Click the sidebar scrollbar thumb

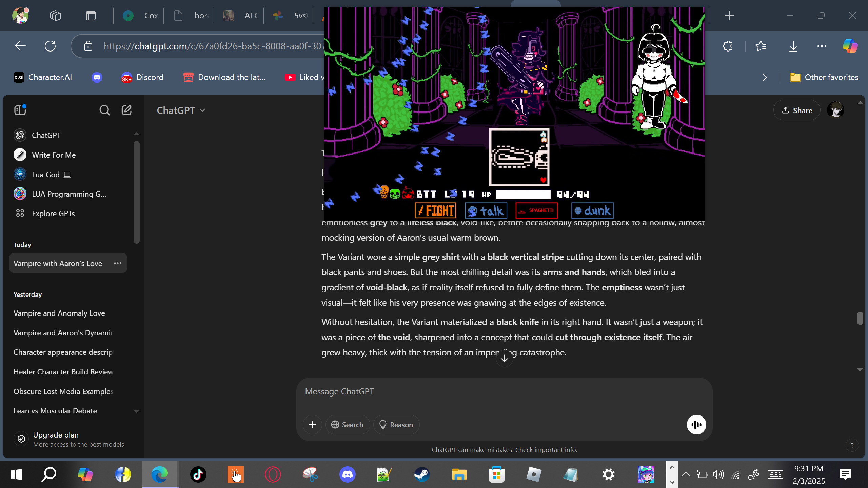point(137,192)
